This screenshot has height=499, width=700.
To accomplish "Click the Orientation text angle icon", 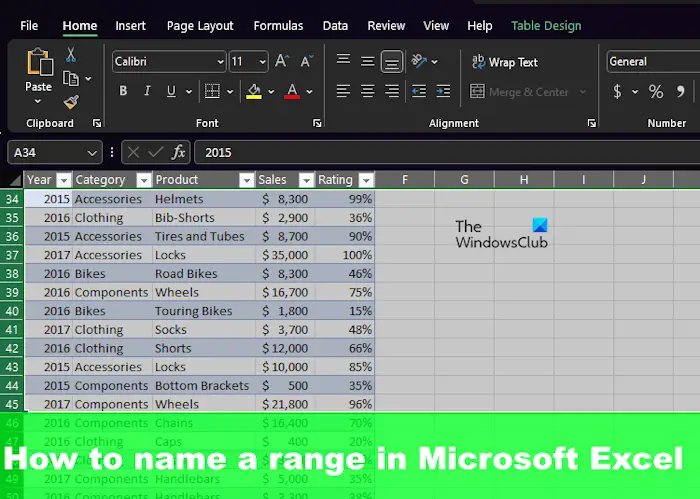I will [419, 61].
